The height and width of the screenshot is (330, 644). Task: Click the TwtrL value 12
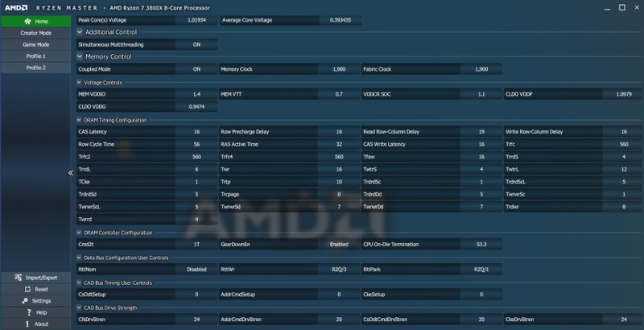coord(624,169)
